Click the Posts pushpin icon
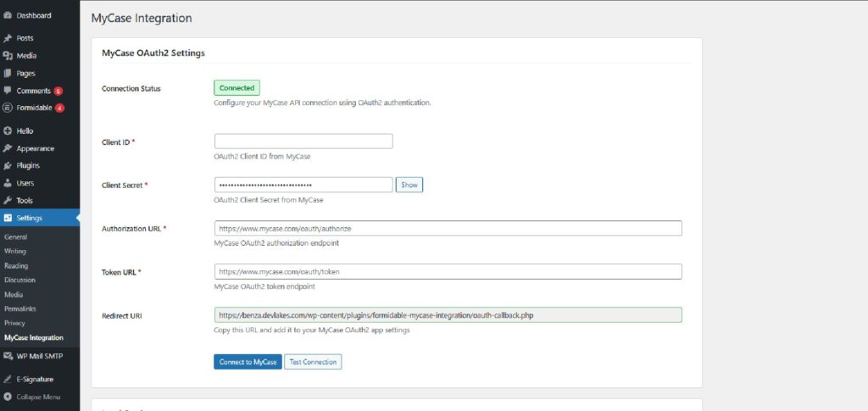Viewport: 868px width, 411px height. coord(8,38)
